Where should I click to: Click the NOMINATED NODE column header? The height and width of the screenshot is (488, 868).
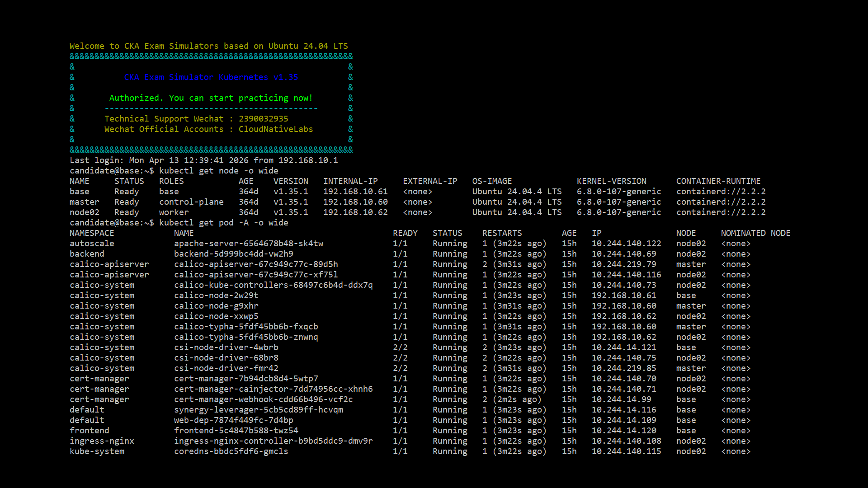point(755,233)
